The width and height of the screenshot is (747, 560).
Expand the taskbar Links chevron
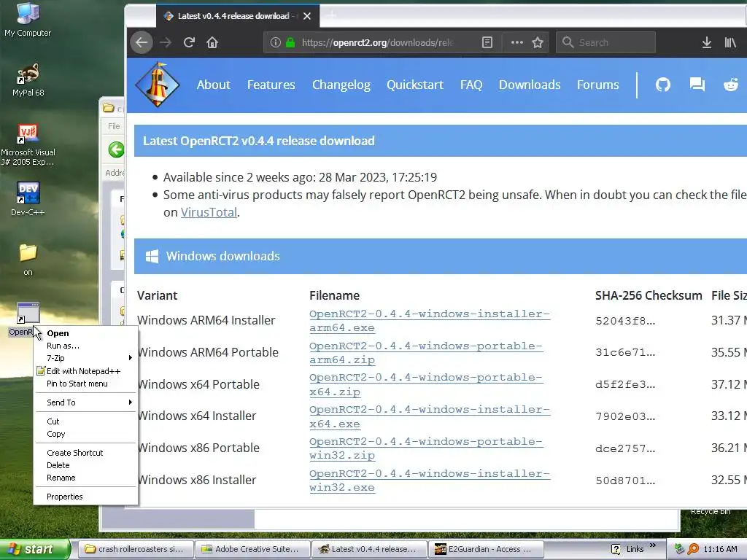(x=653, y=545)
